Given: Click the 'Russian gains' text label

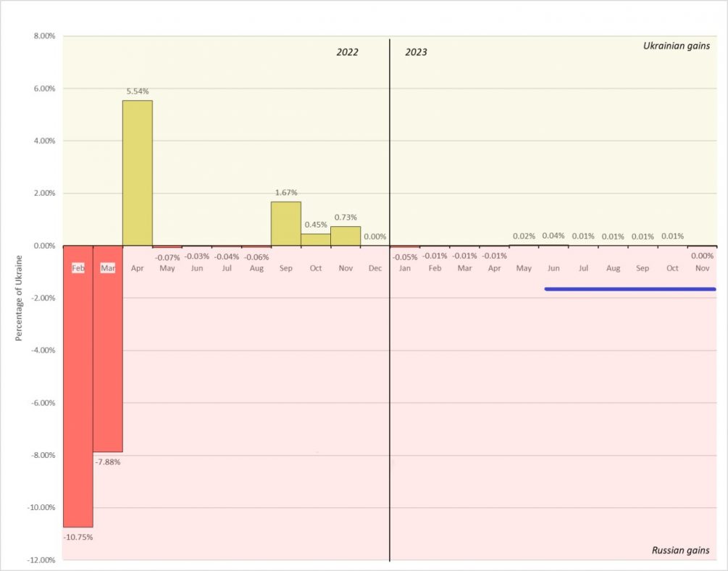Looking at the screenshot, I should tap(680, 551).
